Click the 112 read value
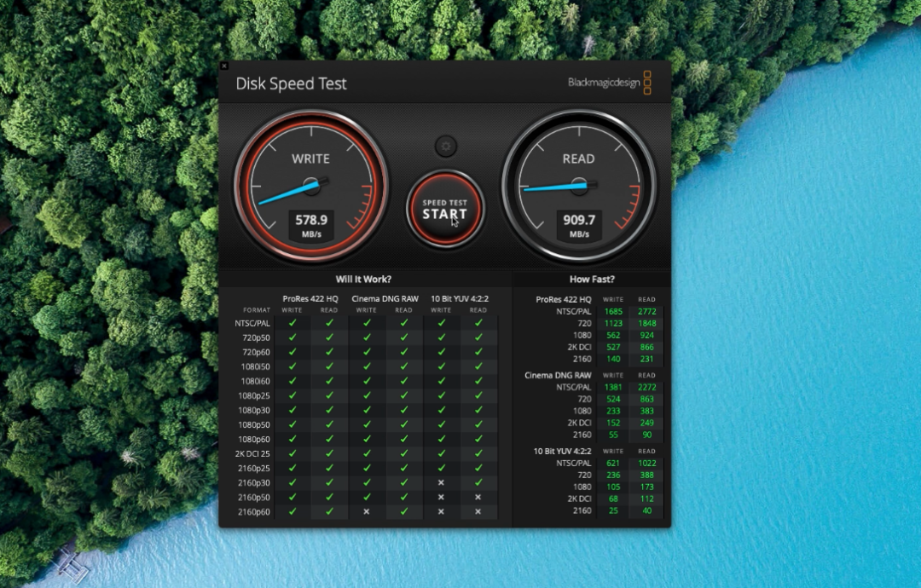 [646, 499]
